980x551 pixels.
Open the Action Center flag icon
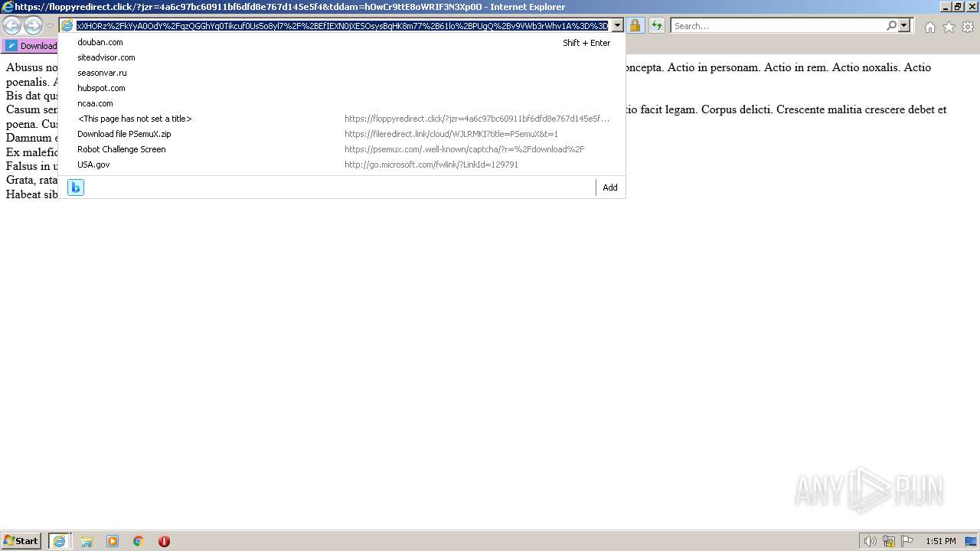(907, 541)
